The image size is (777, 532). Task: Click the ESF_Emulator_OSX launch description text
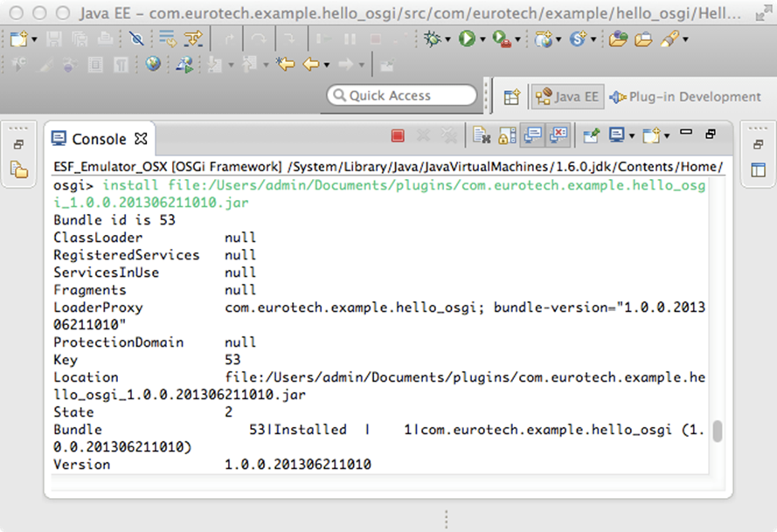point(388,167)
